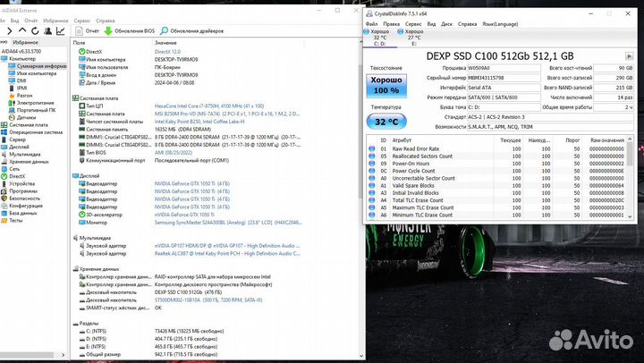The width and height of the screenshot is (644, 363).
Task: Click the forward arrow navigation icon
Action: coord(10,30)
